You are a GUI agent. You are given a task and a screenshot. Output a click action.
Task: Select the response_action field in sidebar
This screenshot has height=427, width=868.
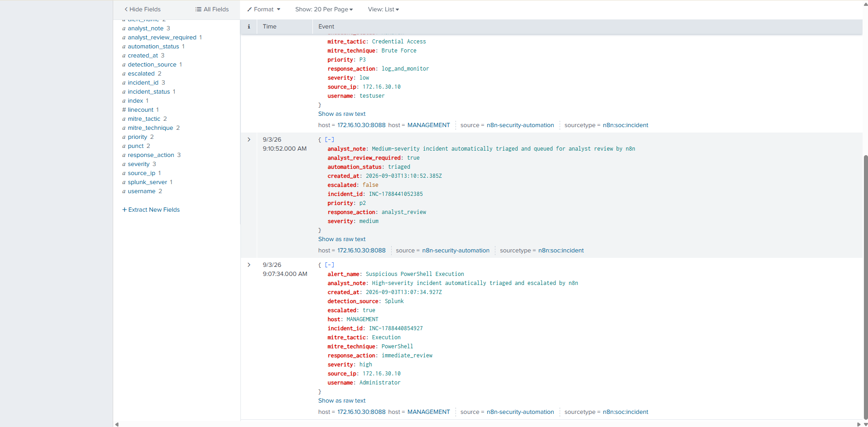[151, 155]
